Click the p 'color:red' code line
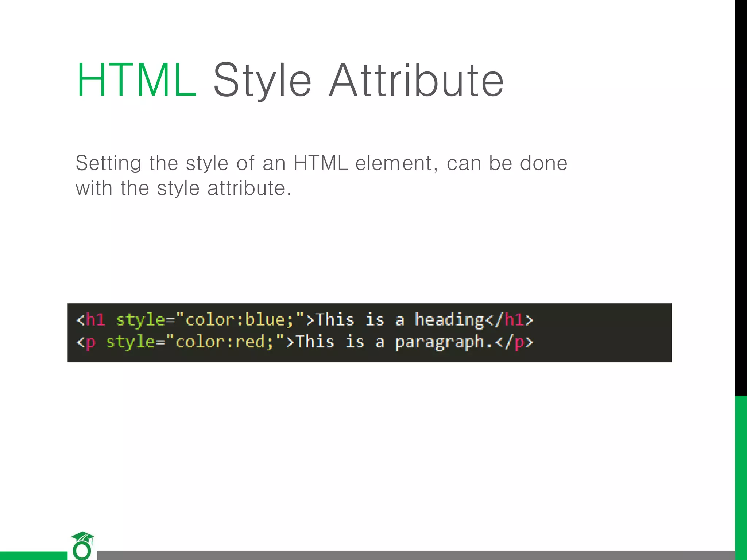The height and width of the screenshot is (560, 747). coord(305,343)
